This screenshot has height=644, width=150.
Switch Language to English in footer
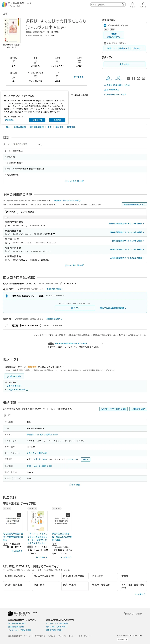coord(133,614)
